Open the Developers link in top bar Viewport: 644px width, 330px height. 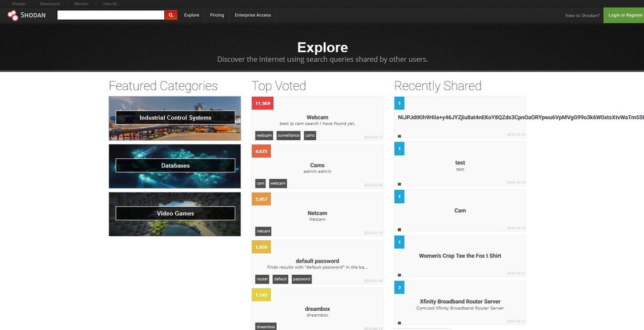click(49, 3)
